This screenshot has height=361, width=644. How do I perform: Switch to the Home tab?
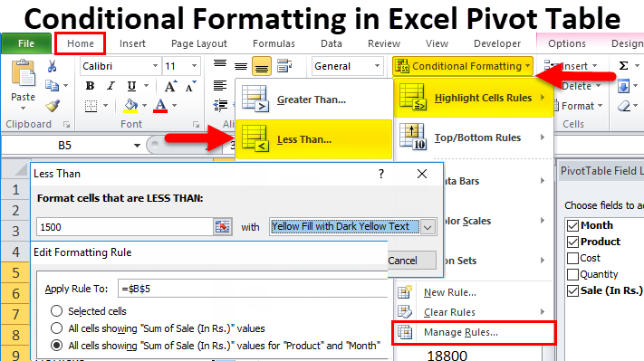pyautogui.click(x=81, y=43)
